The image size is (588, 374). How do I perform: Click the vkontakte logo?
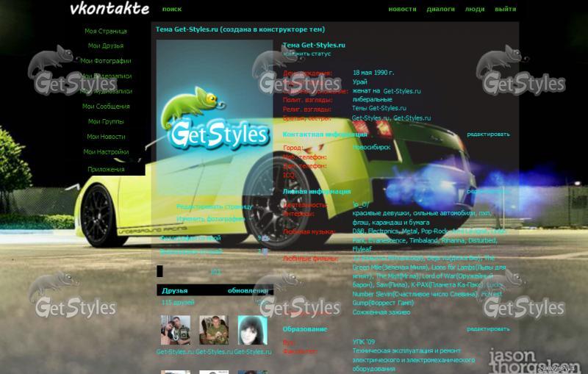click(110, 9)
